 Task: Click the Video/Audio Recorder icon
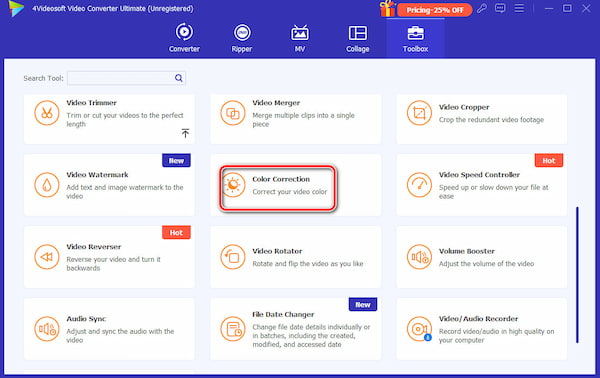(419, 329)
